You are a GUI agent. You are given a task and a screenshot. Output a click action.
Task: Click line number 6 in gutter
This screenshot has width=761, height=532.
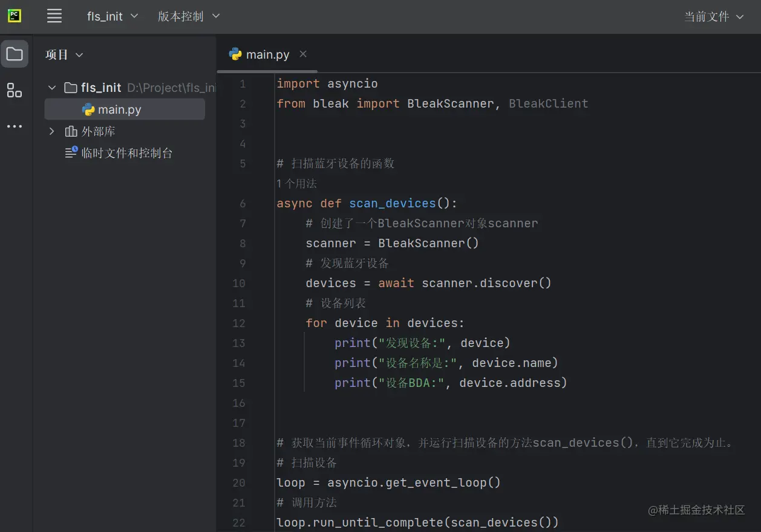(243, 203)
